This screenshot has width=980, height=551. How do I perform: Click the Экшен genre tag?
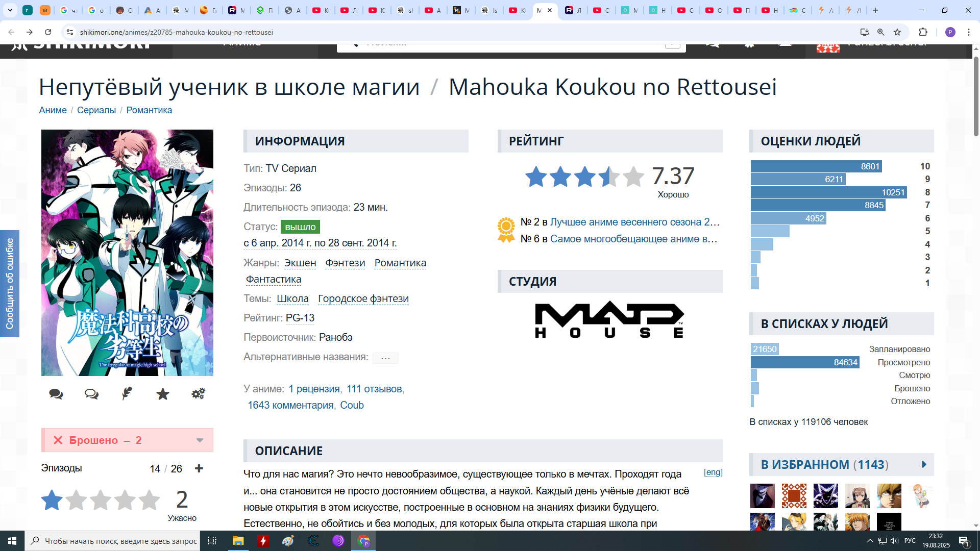point(300,263)
